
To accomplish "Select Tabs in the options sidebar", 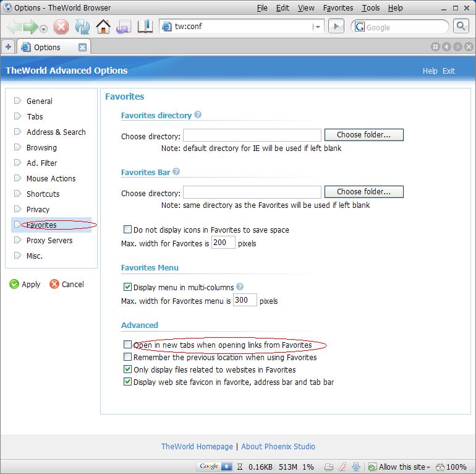I will click(35, 117).
